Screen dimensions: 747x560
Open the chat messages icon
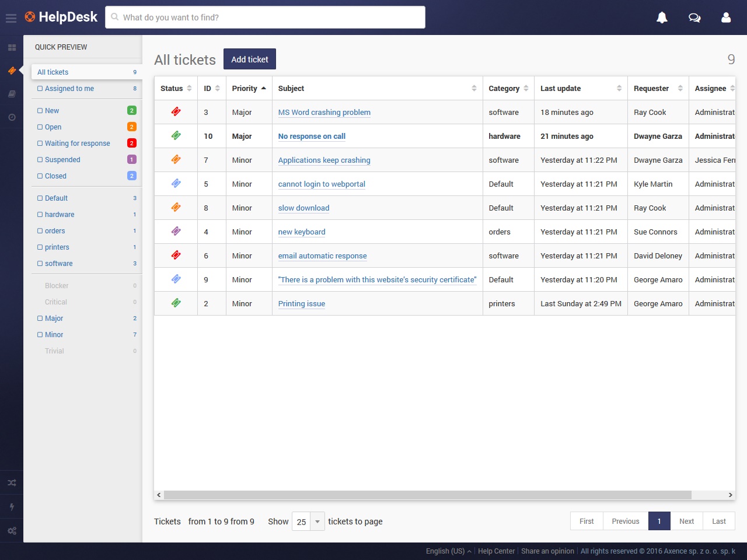[694, 17]
